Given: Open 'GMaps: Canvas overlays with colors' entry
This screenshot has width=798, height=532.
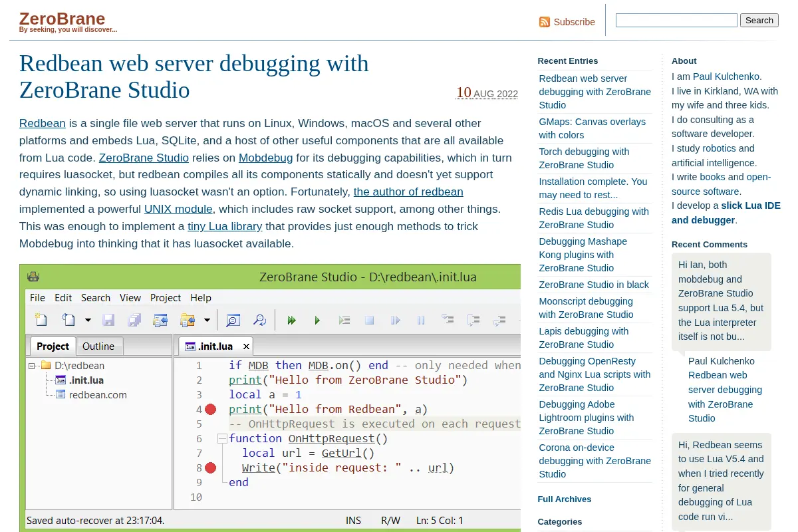Looking at the screenshot, I should (592, 128).
